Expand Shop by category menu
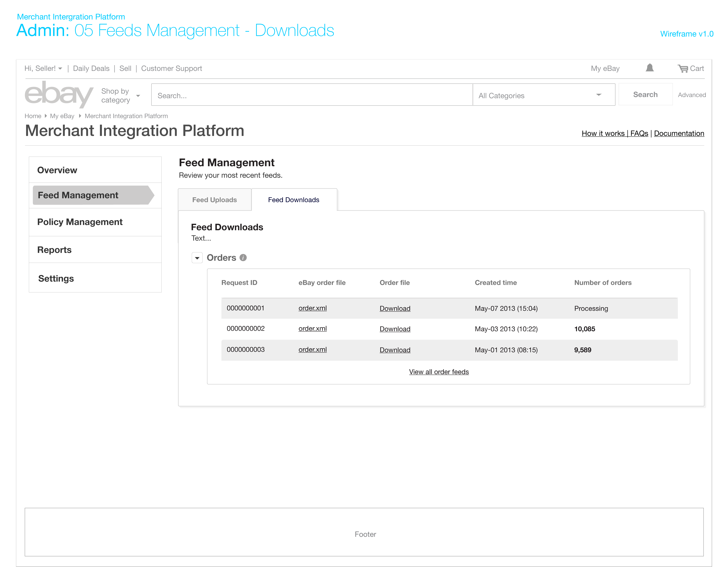 click(x=120, y=96)
